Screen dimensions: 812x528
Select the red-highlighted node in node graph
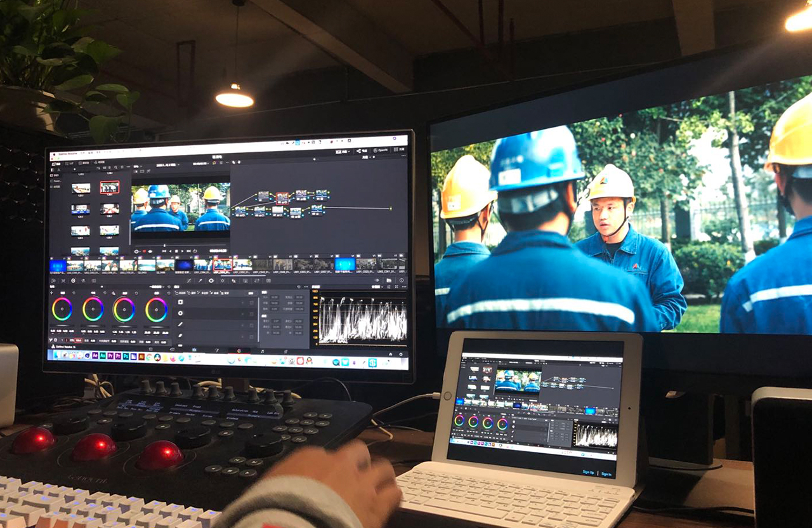point(282,197)
